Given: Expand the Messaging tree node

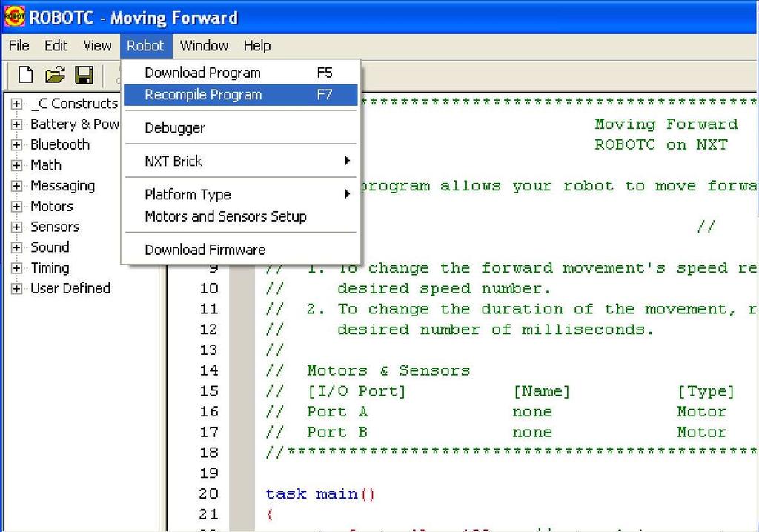Looking at the screenshot, I should point(16,186).
